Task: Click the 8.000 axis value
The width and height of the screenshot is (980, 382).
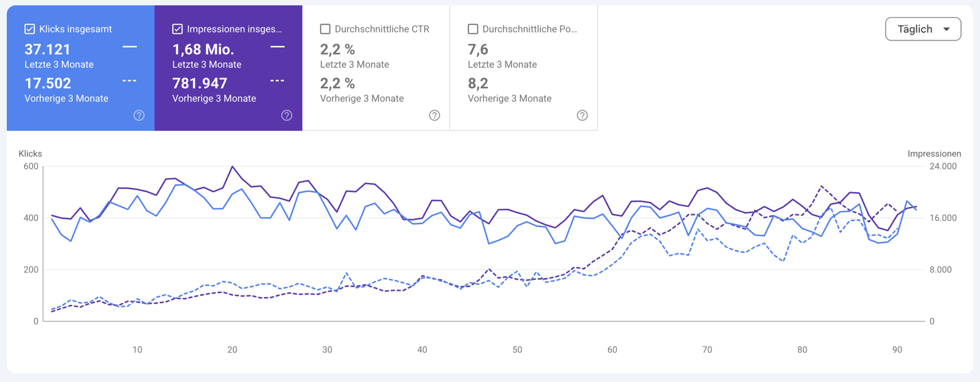Action: tap(941, 269)
